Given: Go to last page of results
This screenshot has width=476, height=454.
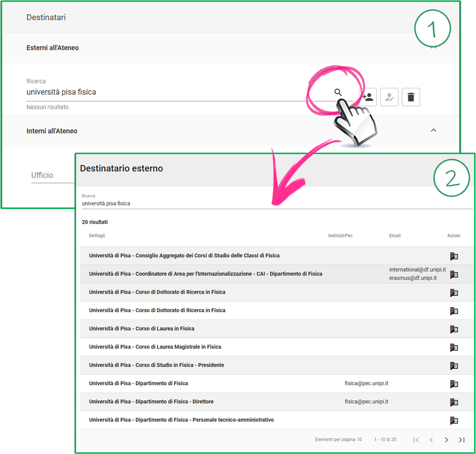Looking at the screenshot, I should (462, 440).
